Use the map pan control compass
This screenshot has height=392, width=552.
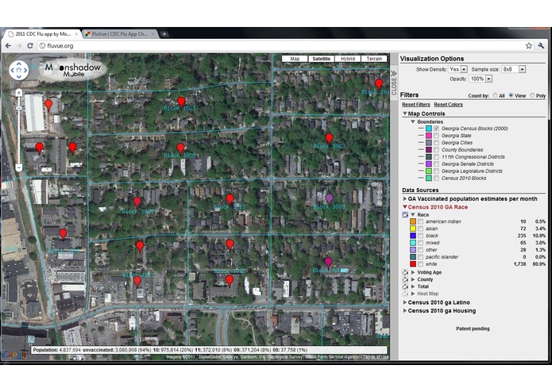click(18, 70)
